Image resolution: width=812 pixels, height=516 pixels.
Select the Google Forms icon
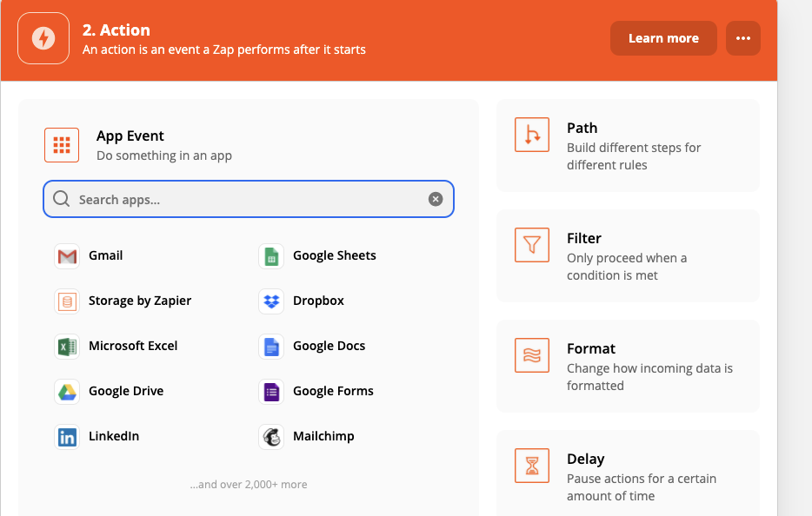point(271,392)
